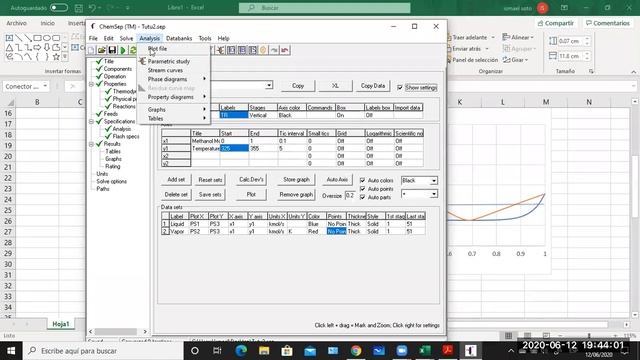
Task: Open the Black color dropdown
Action: coord(433,180)
